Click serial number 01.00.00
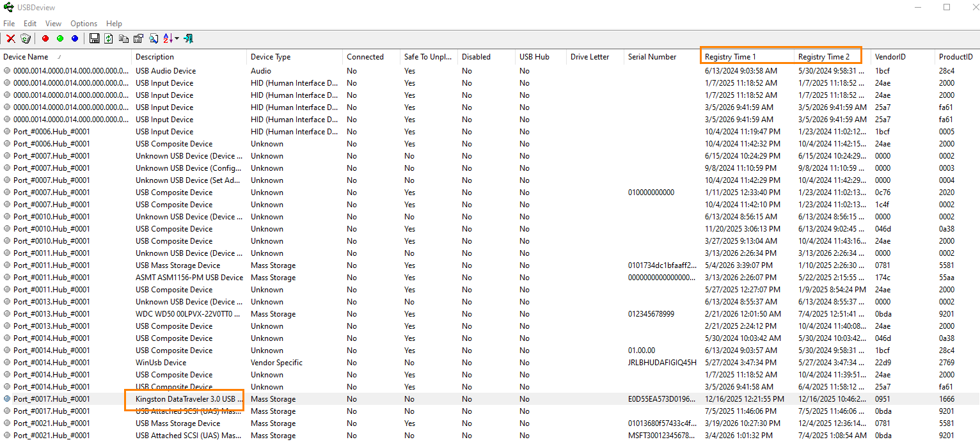Viewport: 980px width, 442px height. tap(642, 351)
